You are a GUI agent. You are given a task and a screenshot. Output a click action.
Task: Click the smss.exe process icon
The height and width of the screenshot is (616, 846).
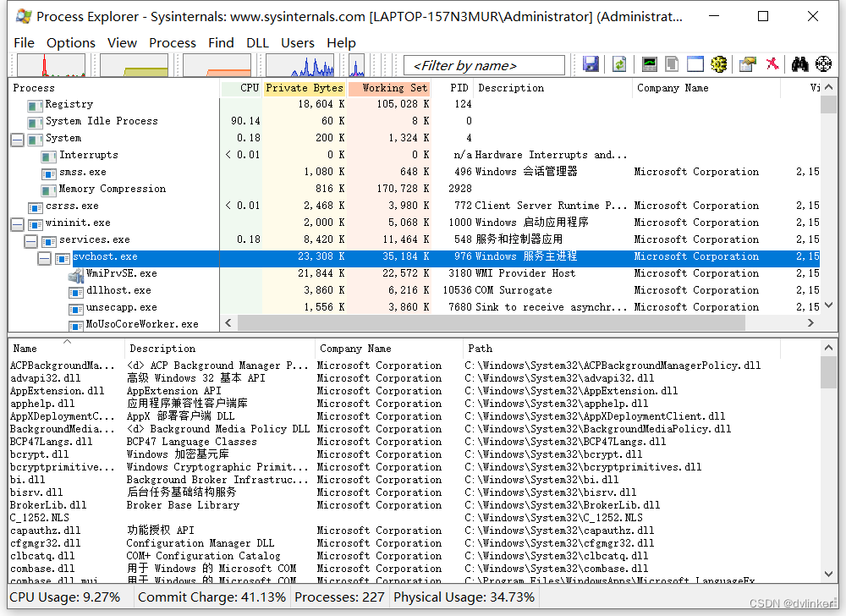[48, 173]
